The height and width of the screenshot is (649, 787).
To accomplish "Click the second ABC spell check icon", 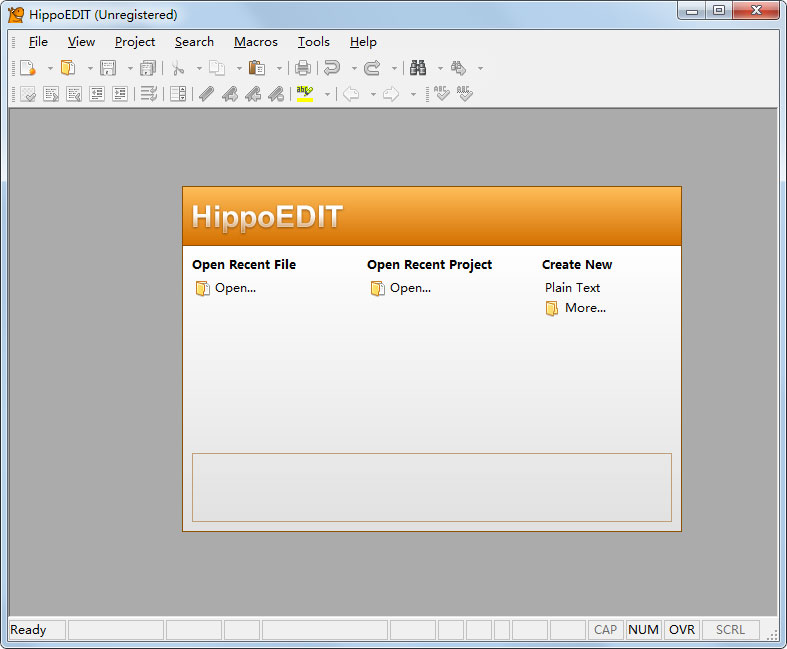I will [465, 93].
